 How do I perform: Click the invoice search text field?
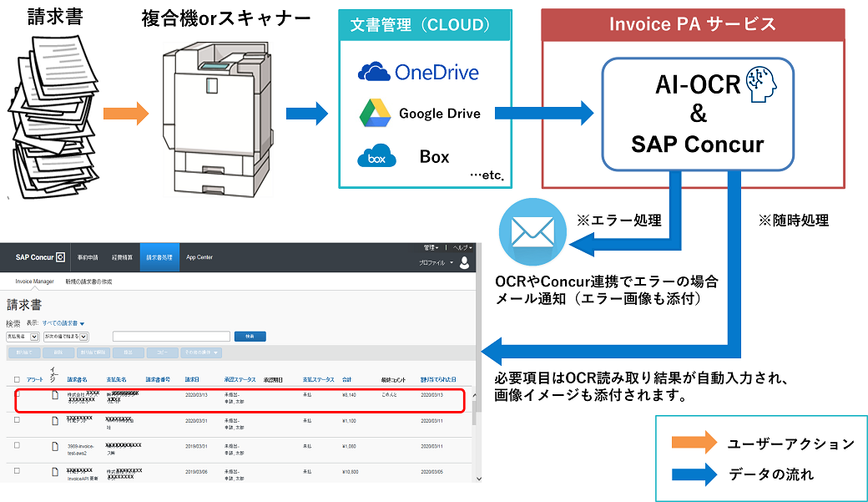point(171,337)
